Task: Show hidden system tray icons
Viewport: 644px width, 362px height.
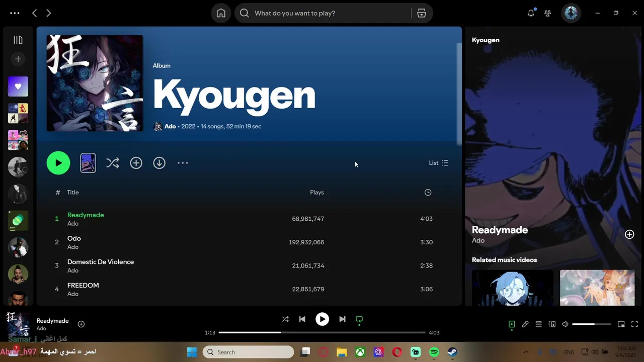Action: [x=526, y=352]
